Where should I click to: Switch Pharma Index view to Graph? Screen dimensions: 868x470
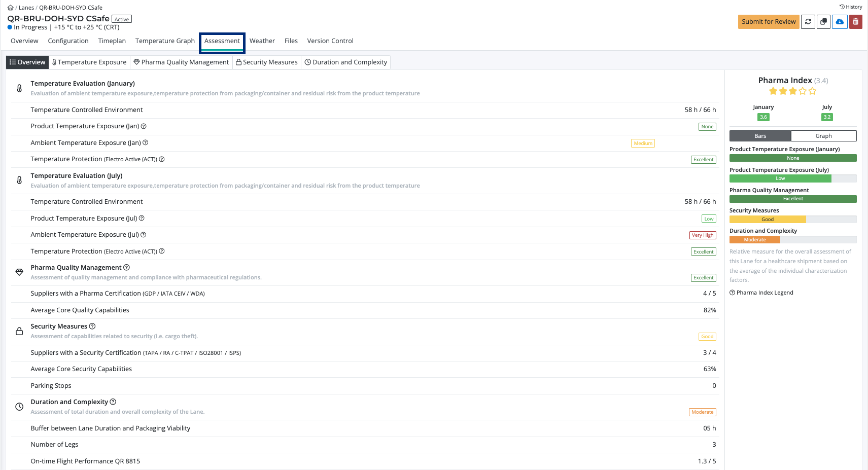click(x=823, y=136)
